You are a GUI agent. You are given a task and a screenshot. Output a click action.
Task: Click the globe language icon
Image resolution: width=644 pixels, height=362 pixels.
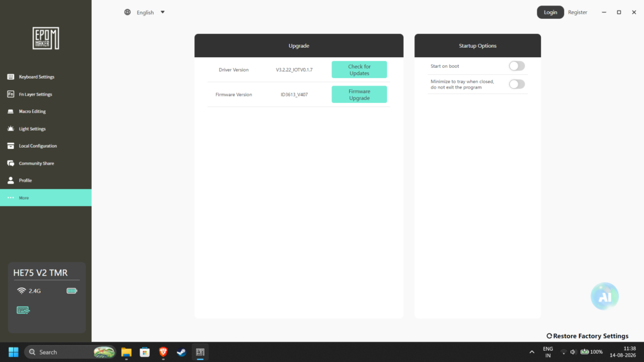[127, 13]
